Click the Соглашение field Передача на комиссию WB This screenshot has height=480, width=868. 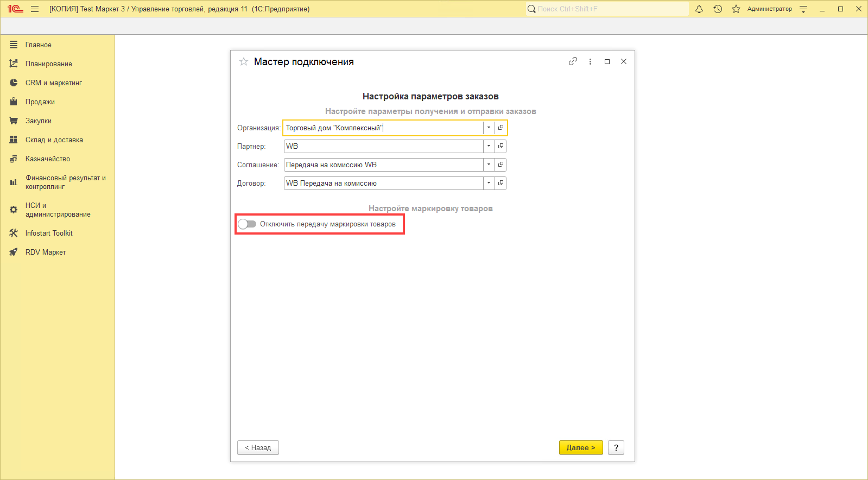(383, 165)
